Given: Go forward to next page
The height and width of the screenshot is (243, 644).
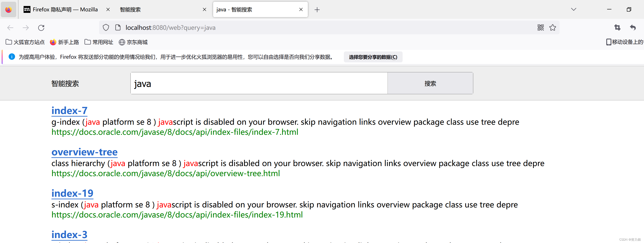Looking at the screenshot, I should pos(26,27).
